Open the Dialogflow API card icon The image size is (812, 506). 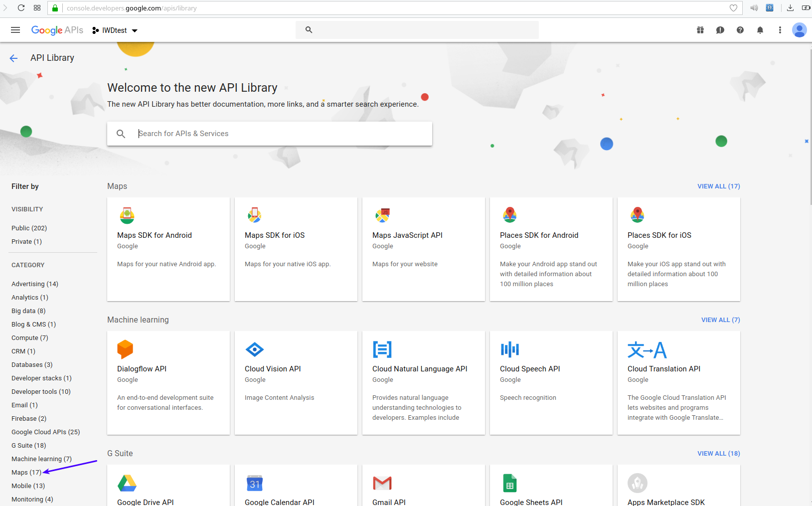tap(125, 349)
